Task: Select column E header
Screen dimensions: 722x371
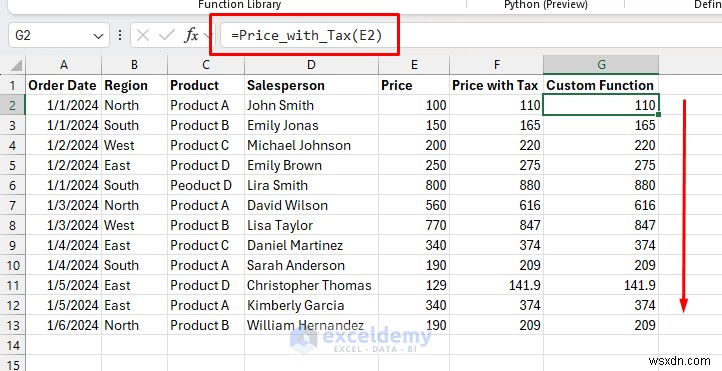Action: tap(414, 65)
